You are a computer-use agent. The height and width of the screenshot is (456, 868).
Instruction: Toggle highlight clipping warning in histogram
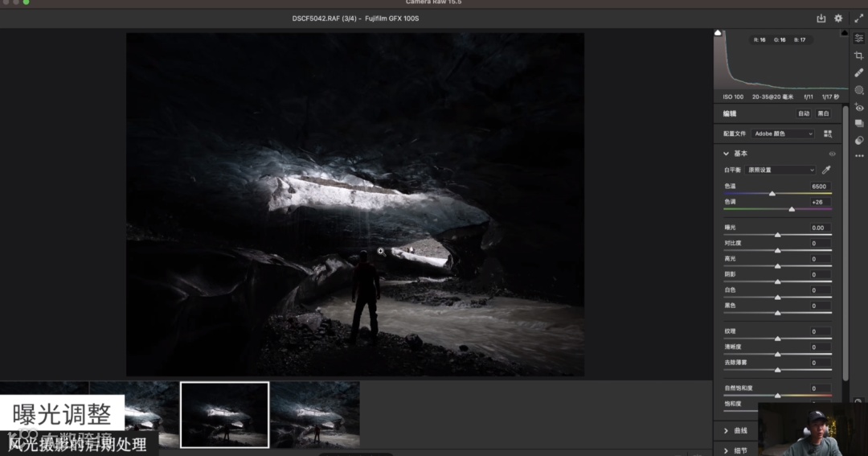pyautogui.click(x=844, y=33)
